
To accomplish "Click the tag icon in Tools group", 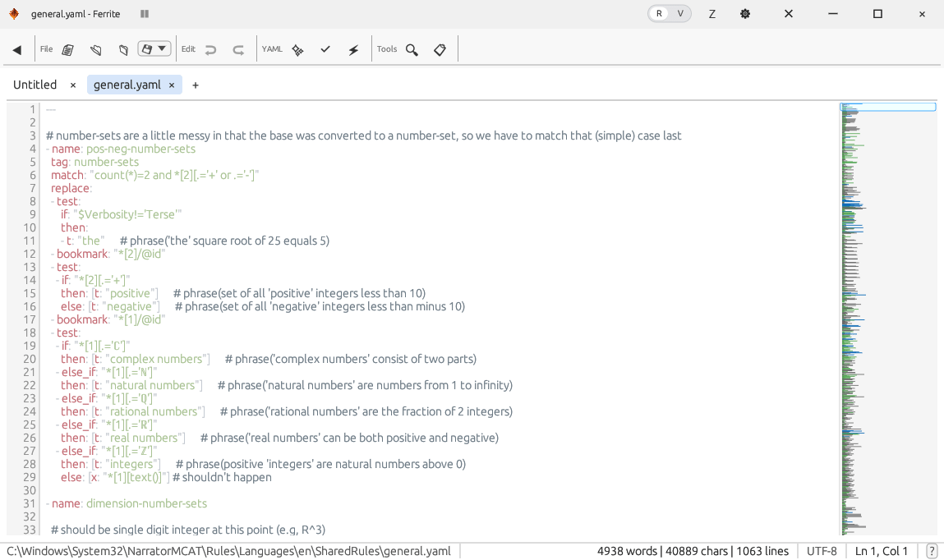I will coord(440,50).
